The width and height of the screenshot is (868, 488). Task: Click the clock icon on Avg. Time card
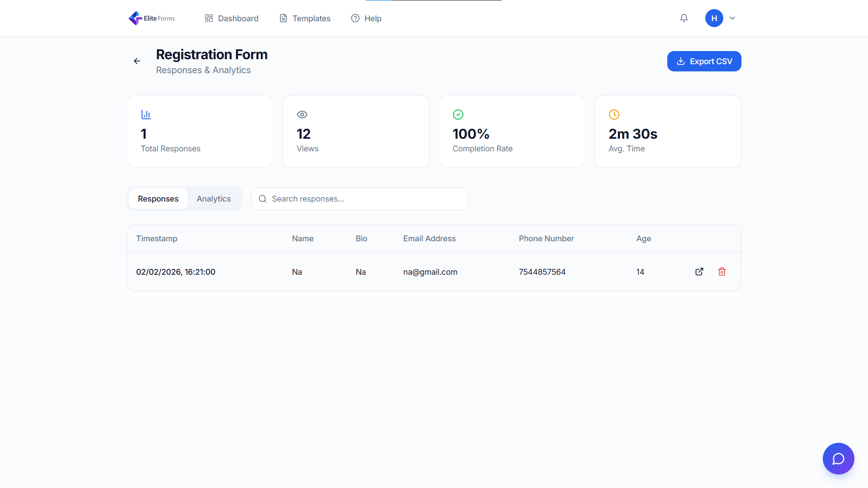614,114
